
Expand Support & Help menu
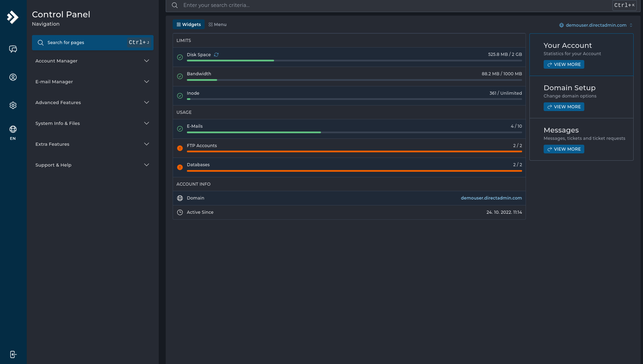pos(92,165)
